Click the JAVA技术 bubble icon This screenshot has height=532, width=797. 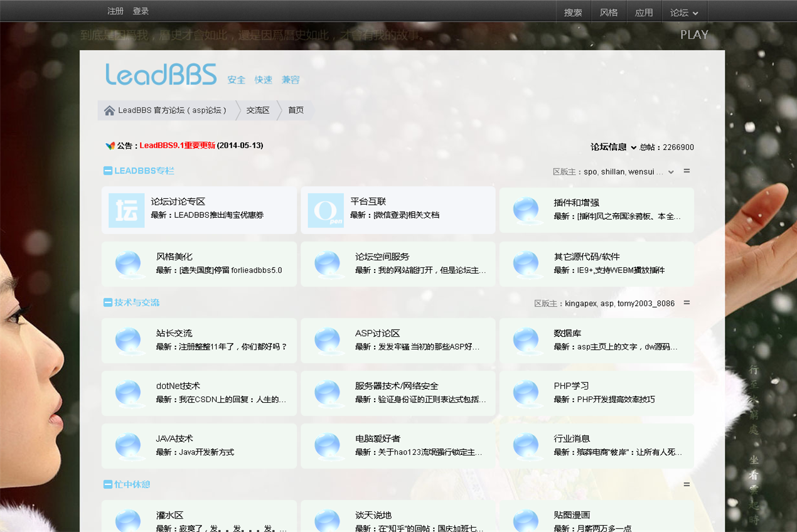point(128,446)
